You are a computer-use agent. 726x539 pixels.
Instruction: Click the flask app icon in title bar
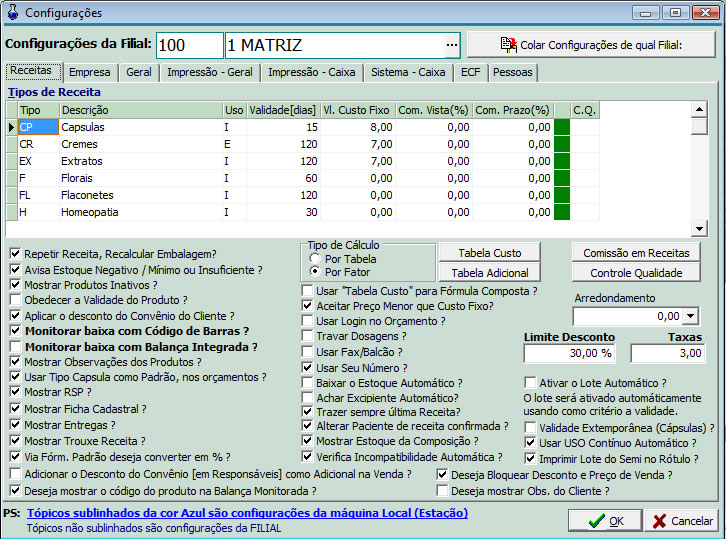[13, 13]
